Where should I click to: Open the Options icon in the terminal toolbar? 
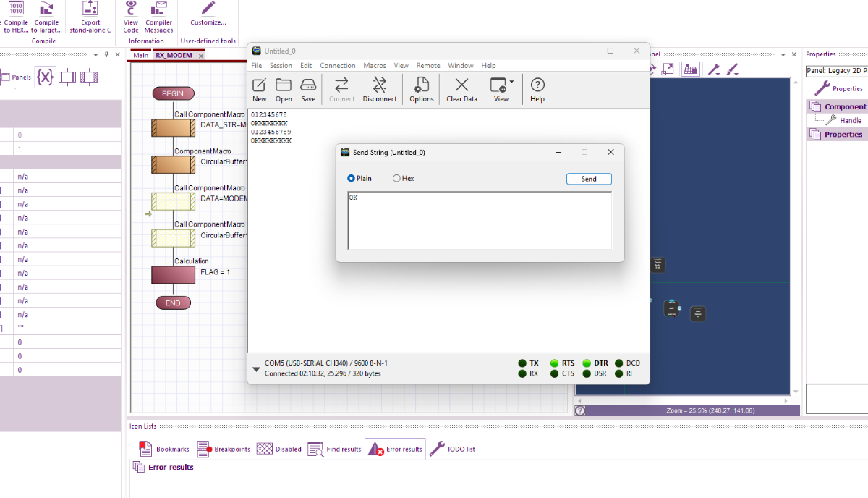click(421, 88)
